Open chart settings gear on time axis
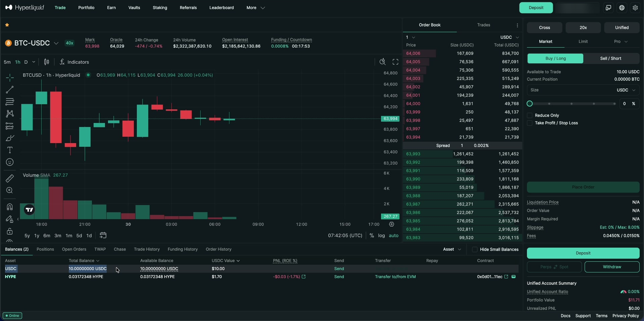 point(391,224)
